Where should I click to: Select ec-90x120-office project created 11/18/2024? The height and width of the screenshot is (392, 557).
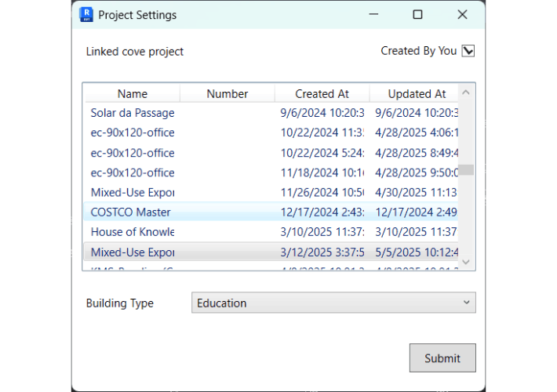[132, 172]
